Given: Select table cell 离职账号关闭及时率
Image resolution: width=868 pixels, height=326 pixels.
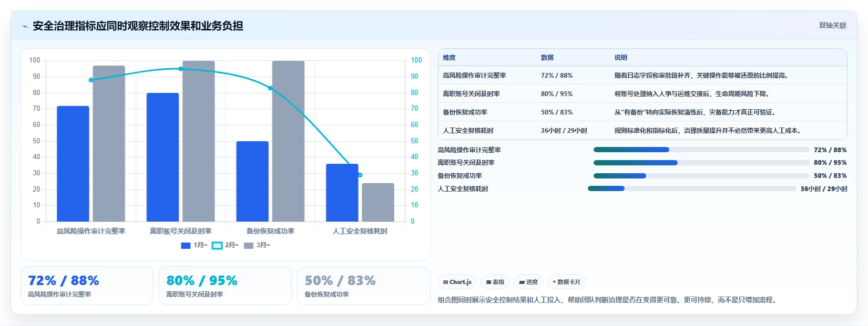Looking at the screenshot, I should [471, 94].
